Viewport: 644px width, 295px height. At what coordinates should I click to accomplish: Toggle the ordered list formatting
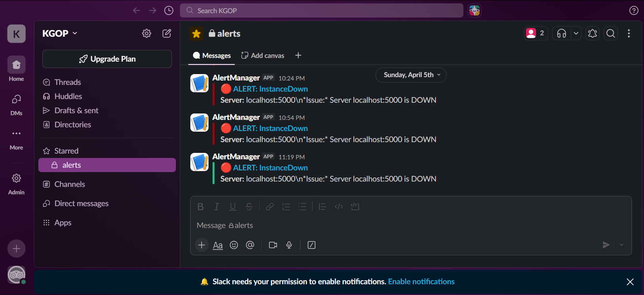[286, 206]
